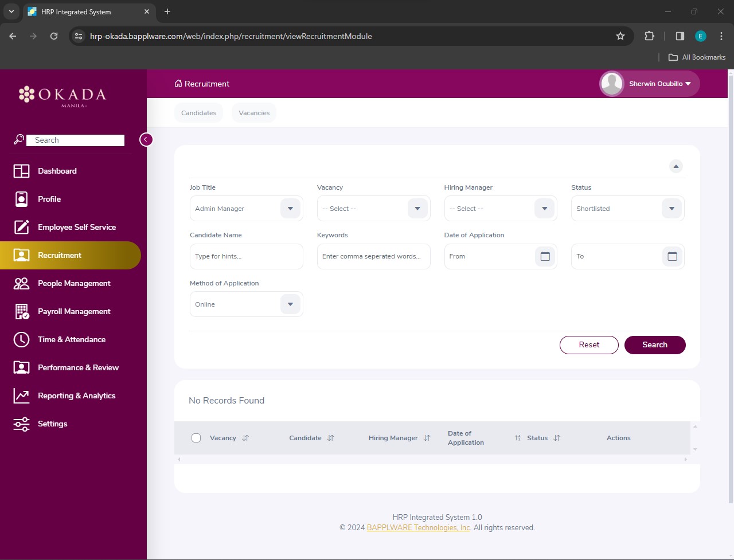Screen dimensions: 734x560
Task: Click the Settings sliders icon
Action: coord(21,424)
